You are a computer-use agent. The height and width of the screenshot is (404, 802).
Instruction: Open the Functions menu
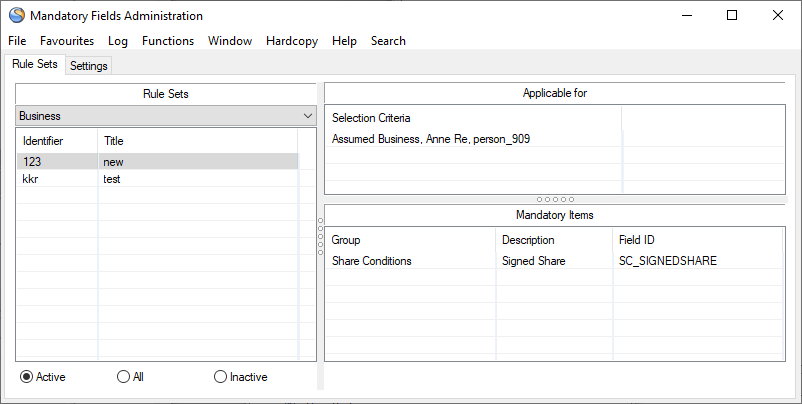(168, 41)
